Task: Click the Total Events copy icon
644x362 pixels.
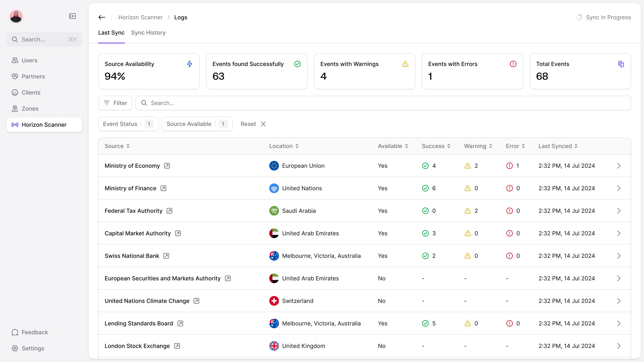Action: pos(621,64)
